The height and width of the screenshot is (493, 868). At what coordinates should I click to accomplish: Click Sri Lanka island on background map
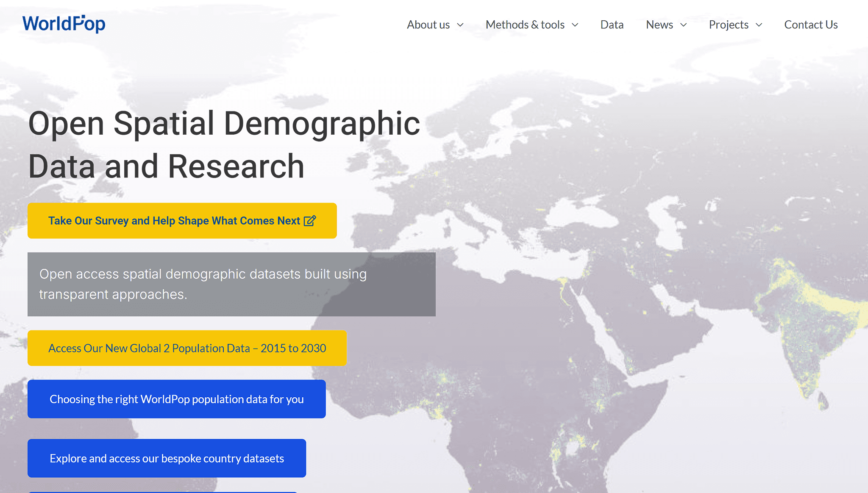823,401
